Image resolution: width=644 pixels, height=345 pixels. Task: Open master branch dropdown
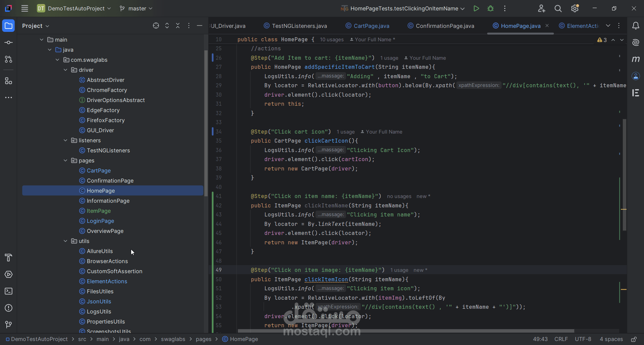[x=136, y=8]
